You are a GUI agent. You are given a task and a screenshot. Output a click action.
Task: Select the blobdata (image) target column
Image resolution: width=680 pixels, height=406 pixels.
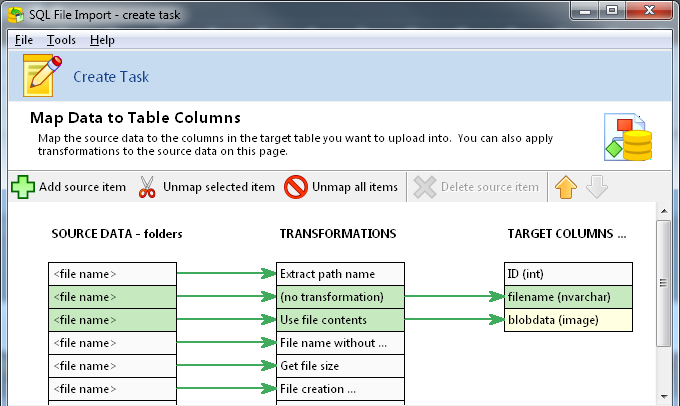568,320
